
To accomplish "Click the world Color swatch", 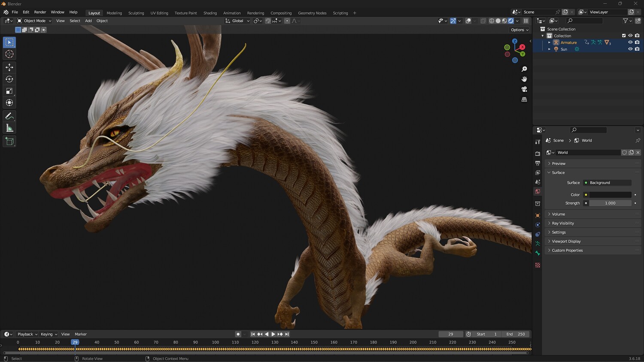I will (610, 195).
